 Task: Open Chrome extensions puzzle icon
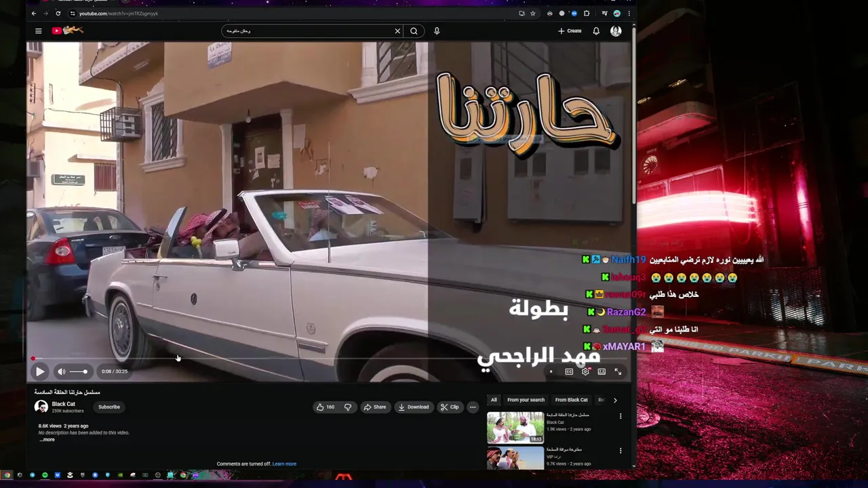coord(587,14)
